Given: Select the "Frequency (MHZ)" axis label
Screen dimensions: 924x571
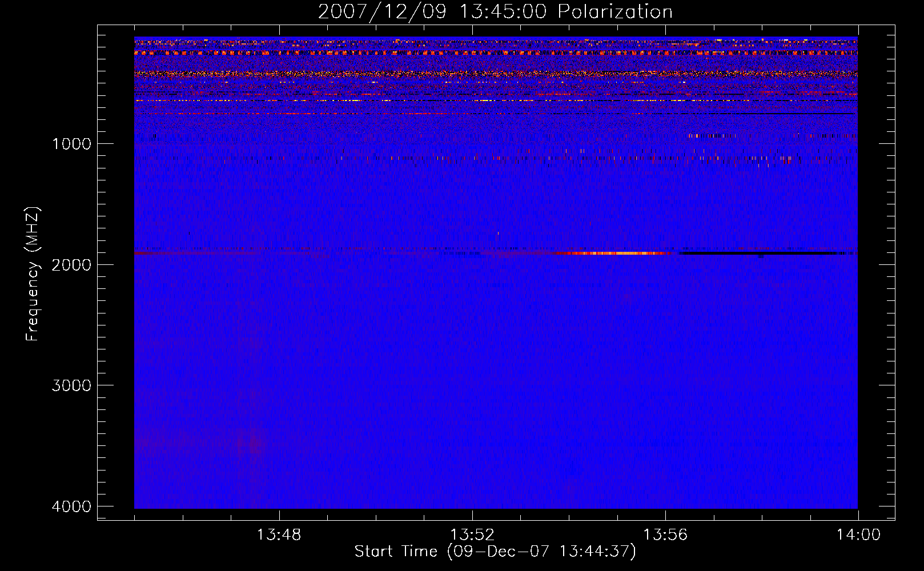Looking at the screenshot, I should [32, 274].
